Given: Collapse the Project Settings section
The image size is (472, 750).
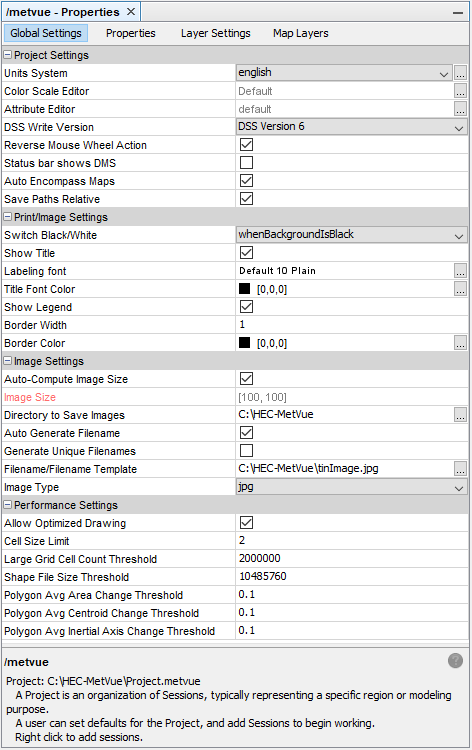Looking at the screenshot, I should [8, 55].
